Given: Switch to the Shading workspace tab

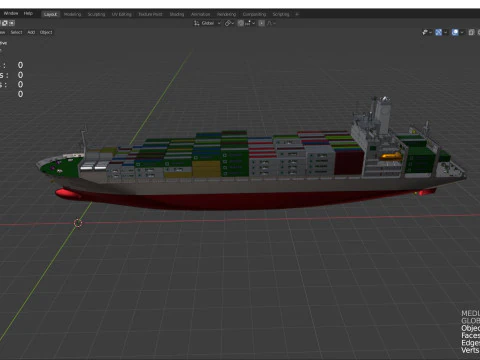Looking at the screenshot, I should [177, 14].
